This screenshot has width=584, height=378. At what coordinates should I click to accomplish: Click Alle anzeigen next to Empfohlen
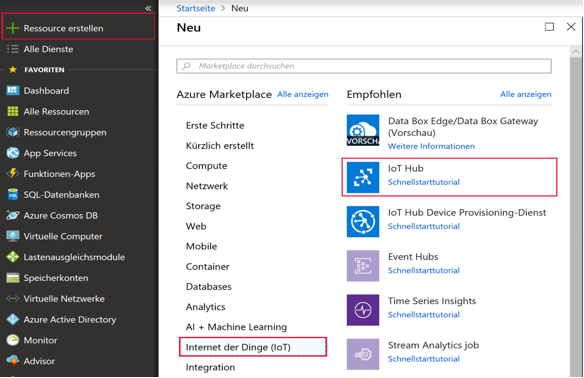click(526, 94)
